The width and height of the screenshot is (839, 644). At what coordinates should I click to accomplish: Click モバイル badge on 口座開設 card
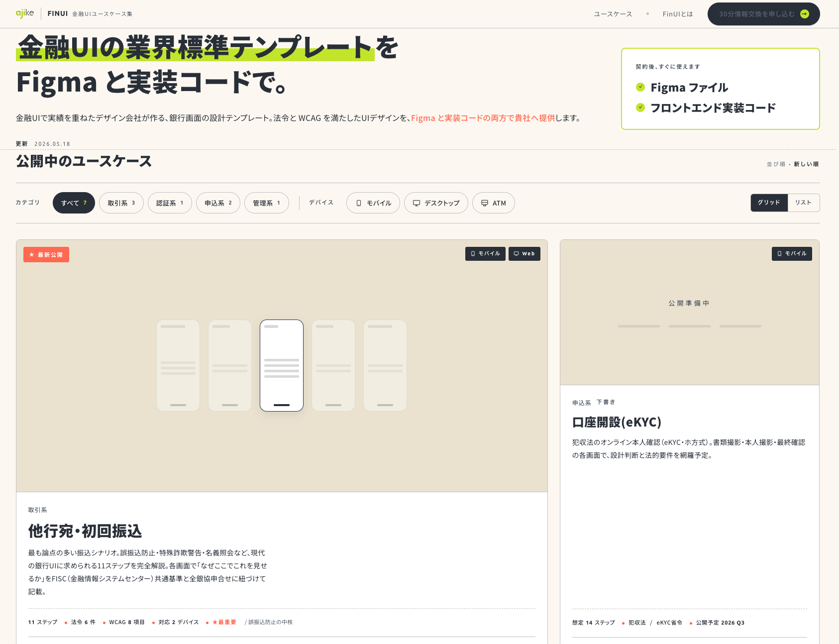pos(792,254)
